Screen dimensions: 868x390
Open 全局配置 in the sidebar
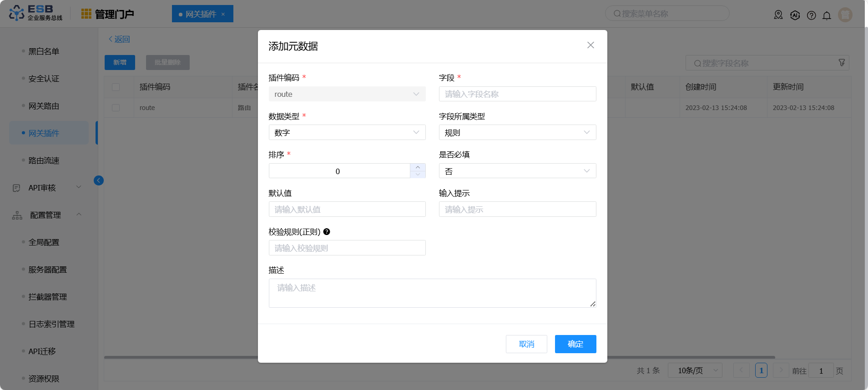coord(44,242)
